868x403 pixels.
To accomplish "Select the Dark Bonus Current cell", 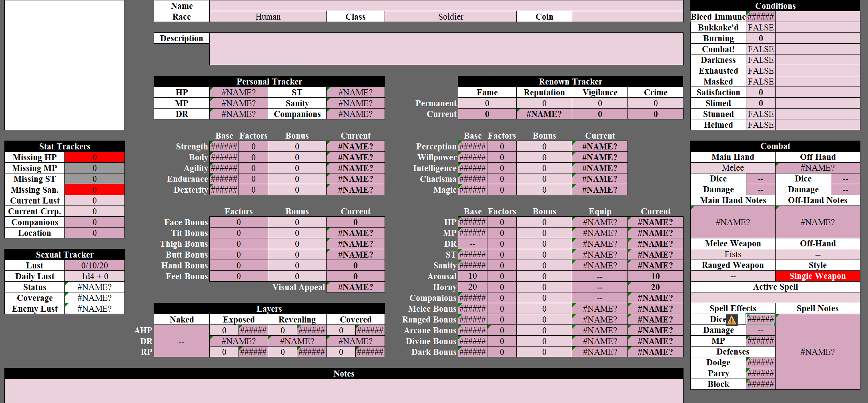I will [656, 352].
